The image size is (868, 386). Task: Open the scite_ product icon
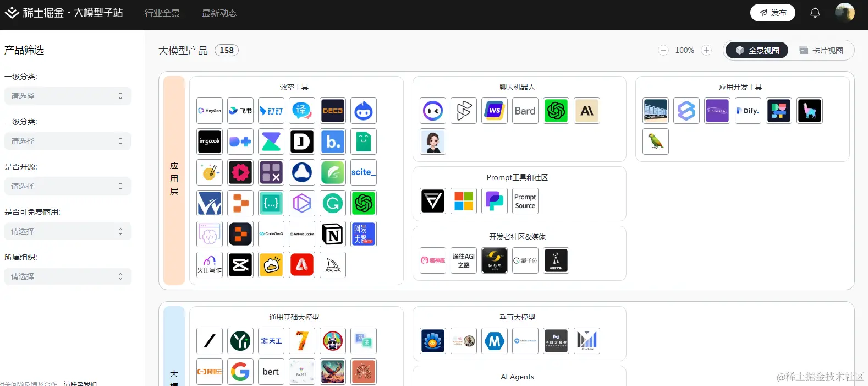364,172
